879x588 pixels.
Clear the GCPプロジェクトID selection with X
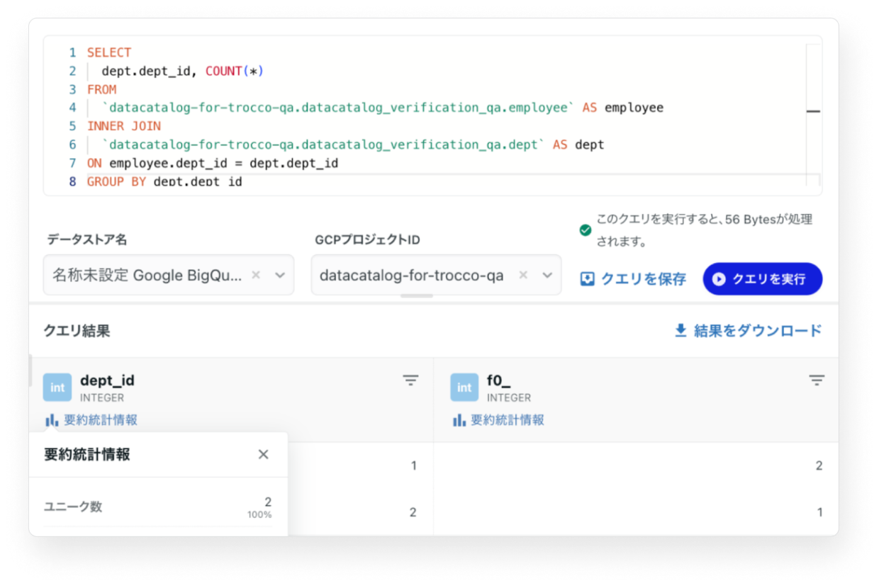coord(523,275)
